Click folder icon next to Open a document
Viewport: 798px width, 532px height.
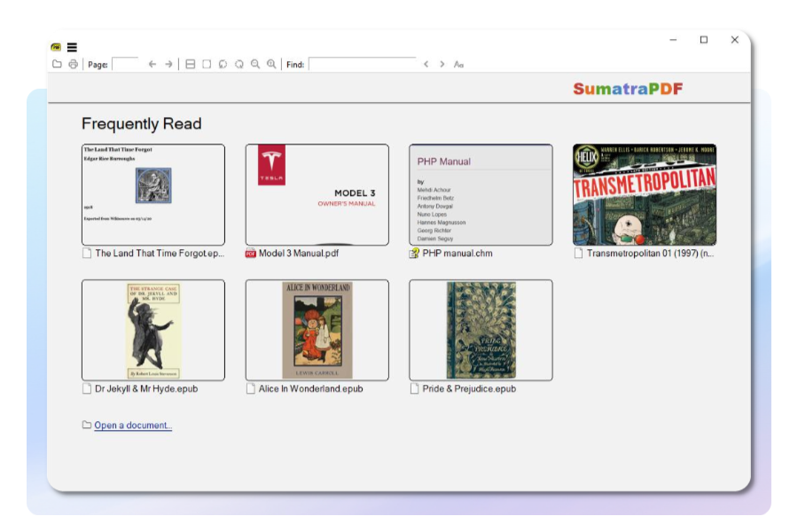pos(87,425)
